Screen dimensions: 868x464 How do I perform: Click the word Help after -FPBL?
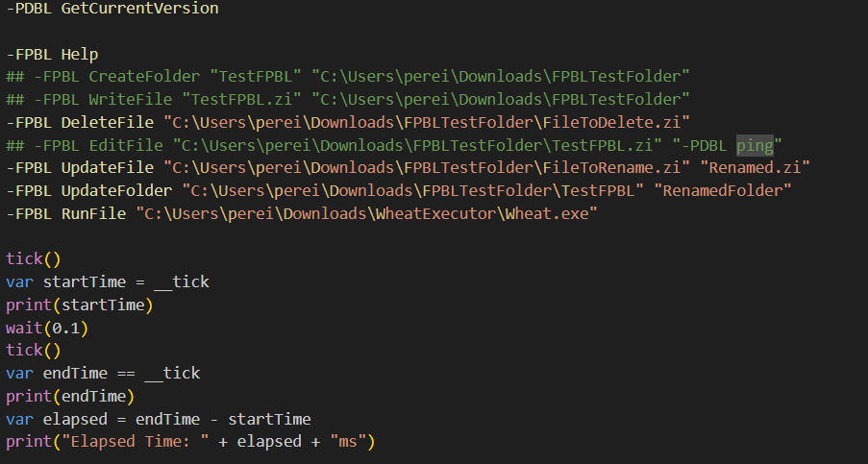click(80, 55)
